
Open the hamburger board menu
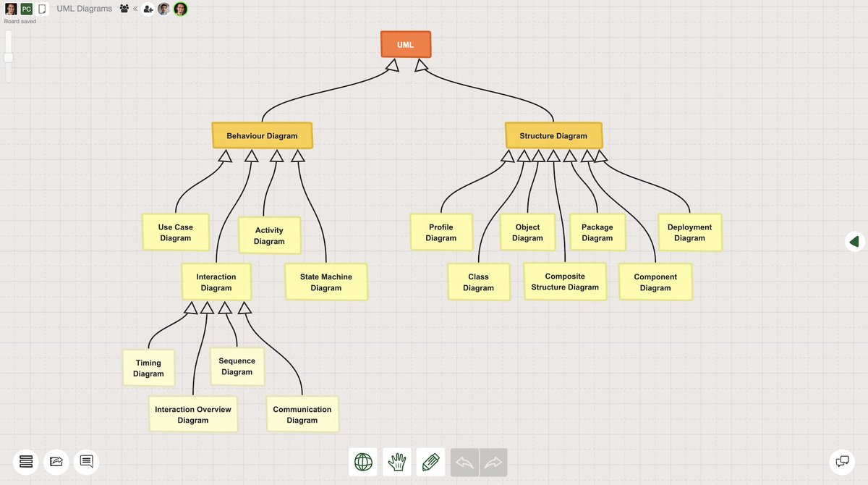tap(25, 461)
